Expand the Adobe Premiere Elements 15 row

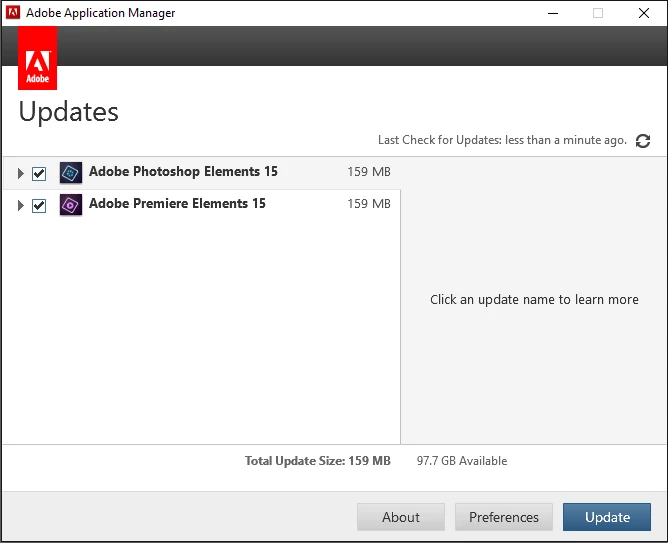pyautogui.click(x=20, y=206)
